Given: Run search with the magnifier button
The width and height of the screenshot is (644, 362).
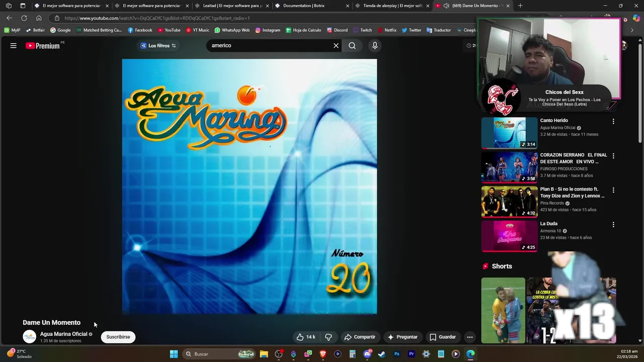Looking at the screenshot, I should coord(352,46).
